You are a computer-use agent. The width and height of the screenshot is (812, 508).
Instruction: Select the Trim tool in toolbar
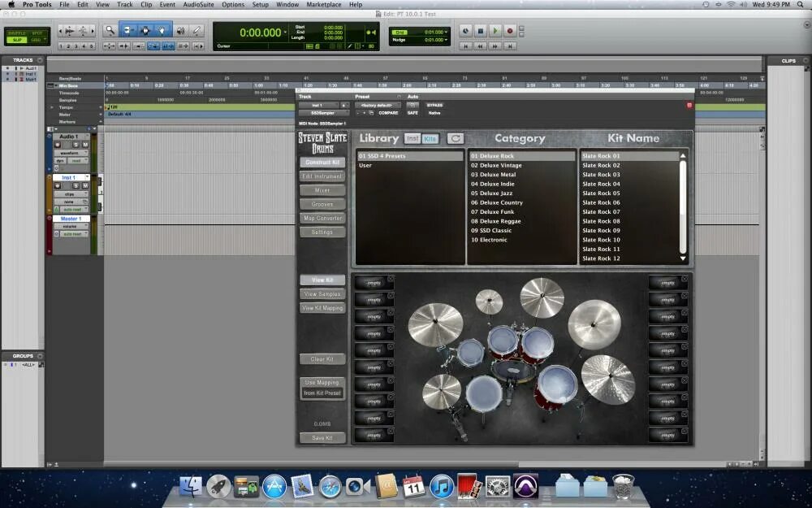tap(128, 31)
